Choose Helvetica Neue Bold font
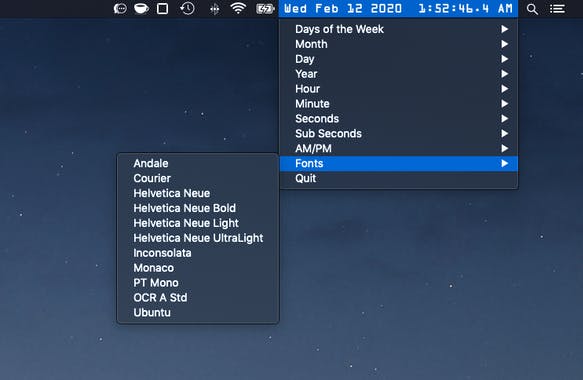 click(x=198, y=208)
